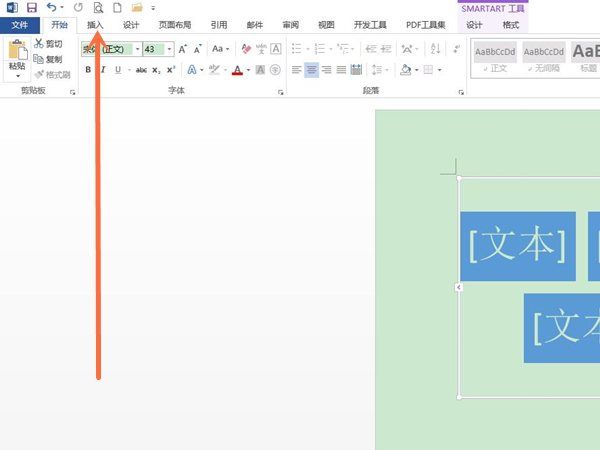The width and height of the screenshot is (600, 450).
Task: Click the Paste (粘贴) clipboard icon
Action: click(17, 55)
